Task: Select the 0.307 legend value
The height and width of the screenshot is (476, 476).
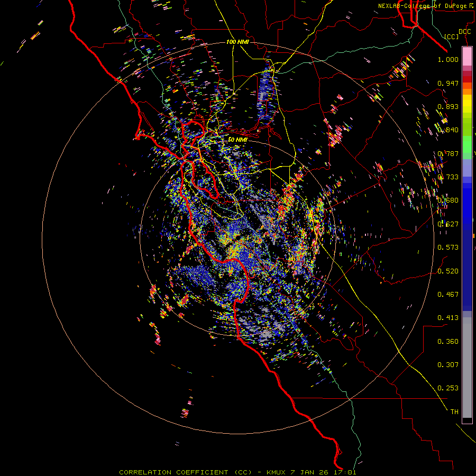Action: [x=448, y=365]
